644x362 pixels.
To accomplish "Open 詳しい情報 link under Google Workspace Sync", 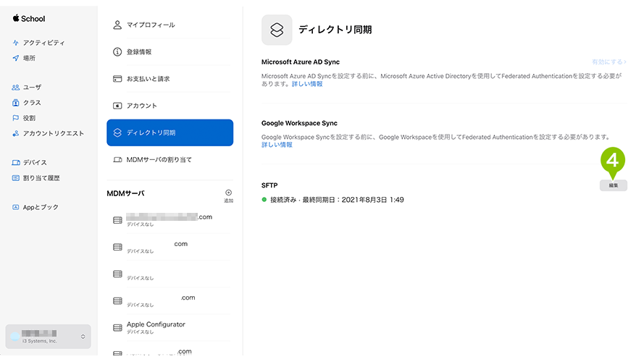I will click(x=277, y=145).
